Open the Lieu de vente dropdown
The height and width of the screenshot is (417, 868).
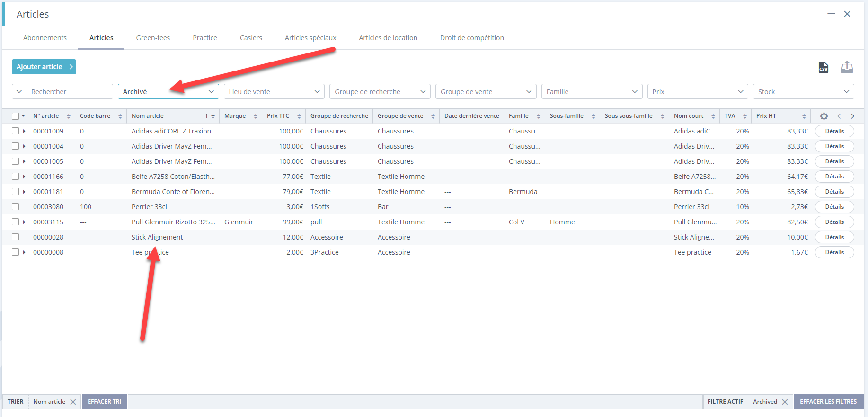point(275,91)
